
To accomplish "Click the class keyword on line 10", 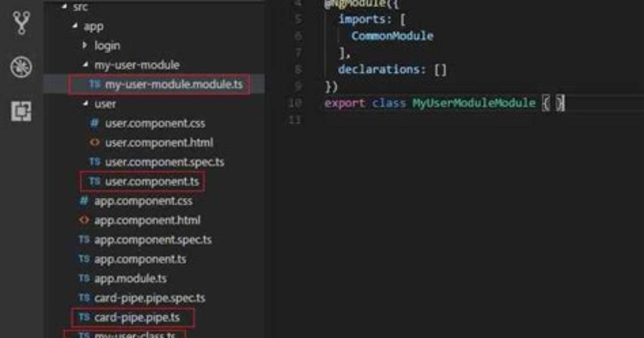I will (x=389, y=103).
